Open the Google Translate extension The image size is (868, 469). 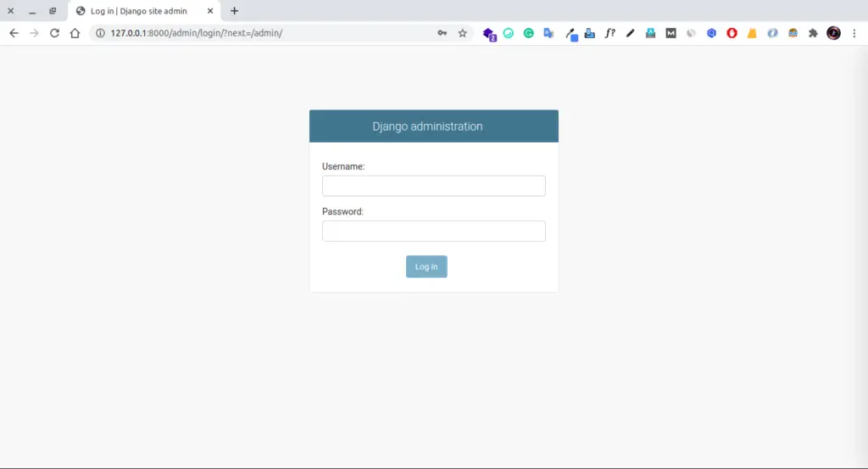point(548,33)
